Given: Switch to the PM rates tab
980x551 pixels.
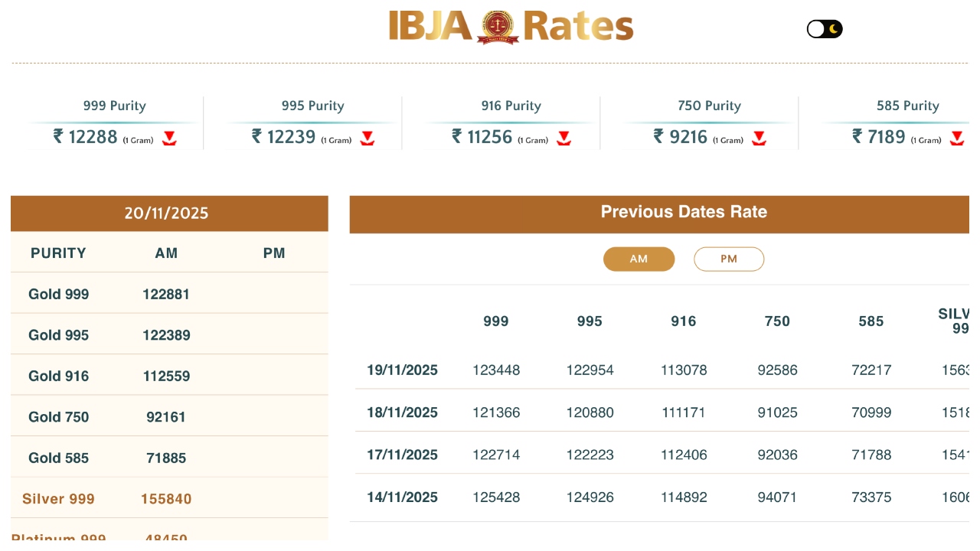Looking at the screenshot, I should tap(729, 259).
